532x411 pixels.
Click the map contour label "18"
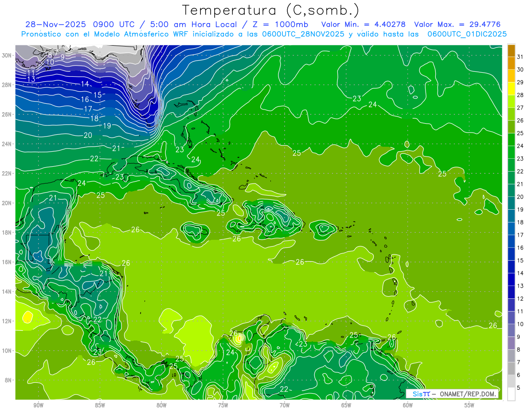pyautogui.click(x=94, y=118)
